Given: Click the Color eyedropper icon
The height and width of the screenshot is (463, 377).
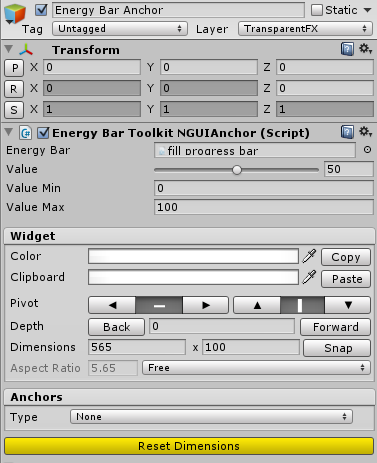Looking at the screenshot, I should click(x=309, y=256).
